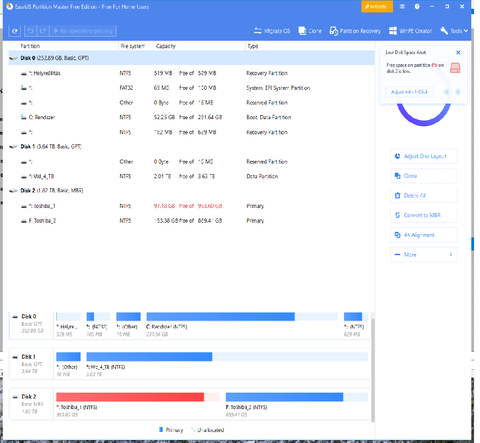
Task: Click 4K Alignment action
Action: (x=424, y=235)
